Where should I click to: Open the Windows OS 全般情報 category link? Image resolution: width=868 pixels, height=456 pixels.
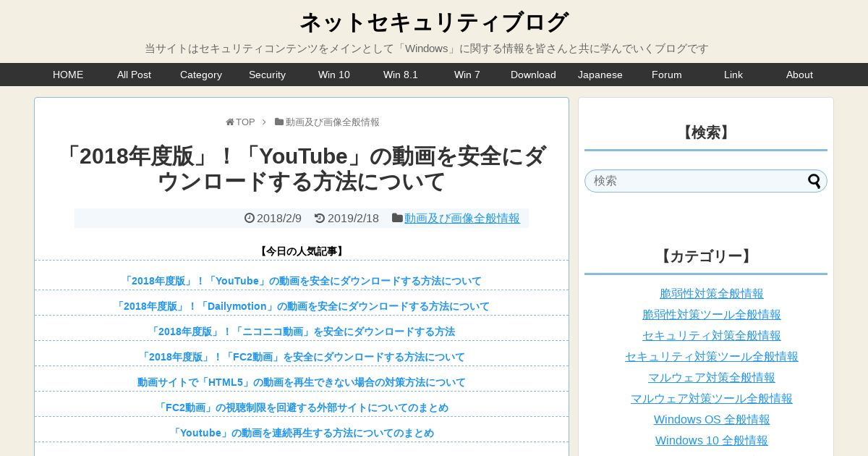[x=712, y=420]
